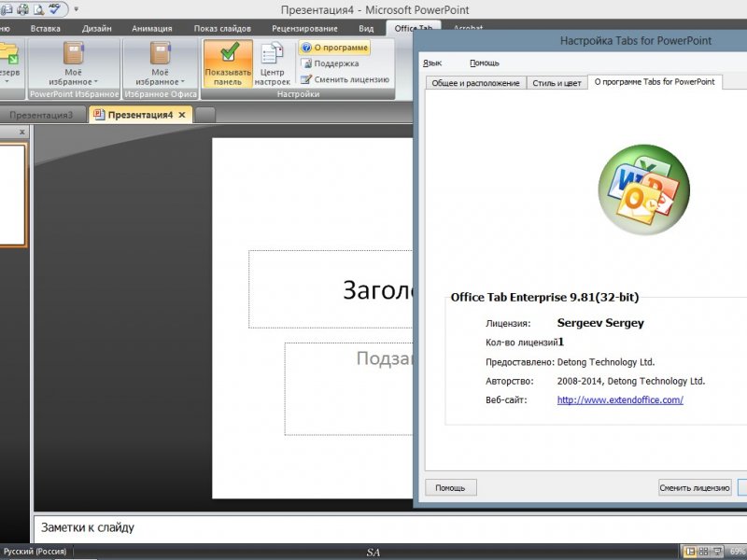The width and height of the screenshot is (747, 560).
Task: Open the extendoffice.com website link
Action: click(620, 400)
